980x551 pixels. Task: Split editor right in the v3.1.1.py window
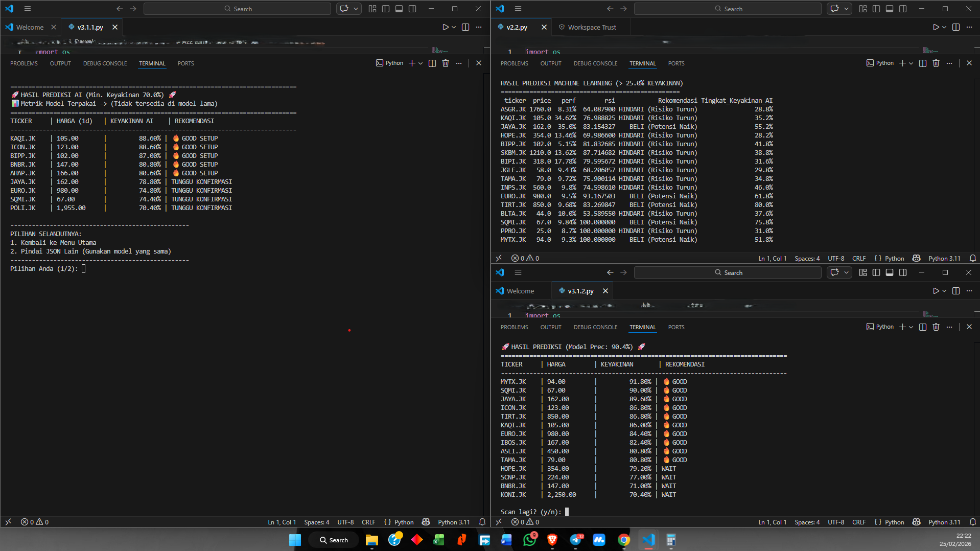pos(465,27)
